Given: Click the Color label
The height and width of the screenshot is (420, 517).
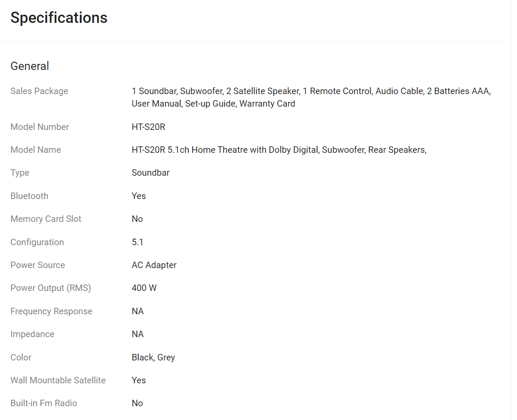Looking at the screenshot, I should (21, 357).
